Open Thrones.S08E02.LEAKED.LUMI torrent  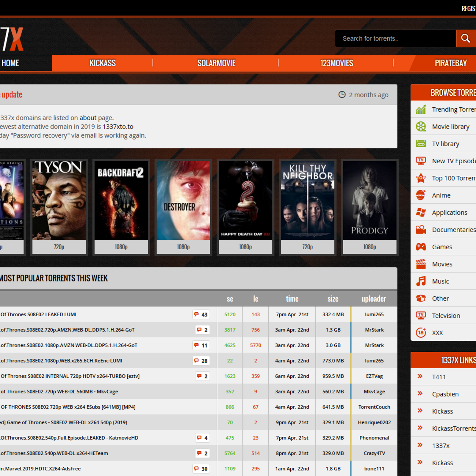[x=38, y=314]
